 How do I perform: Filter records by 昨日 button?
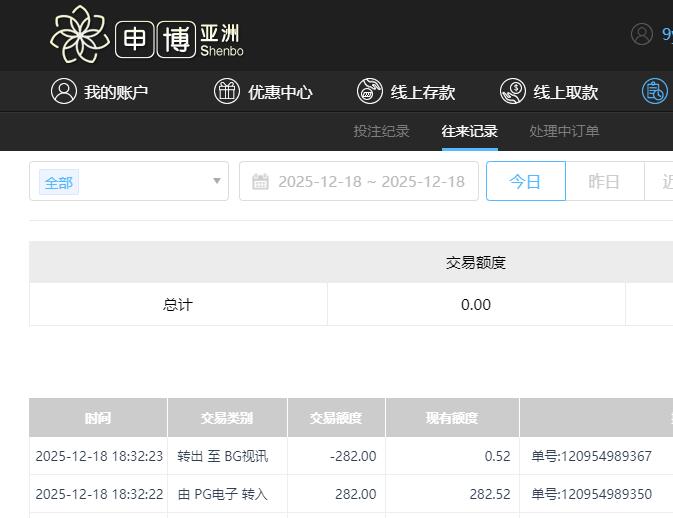click(604, 181)
